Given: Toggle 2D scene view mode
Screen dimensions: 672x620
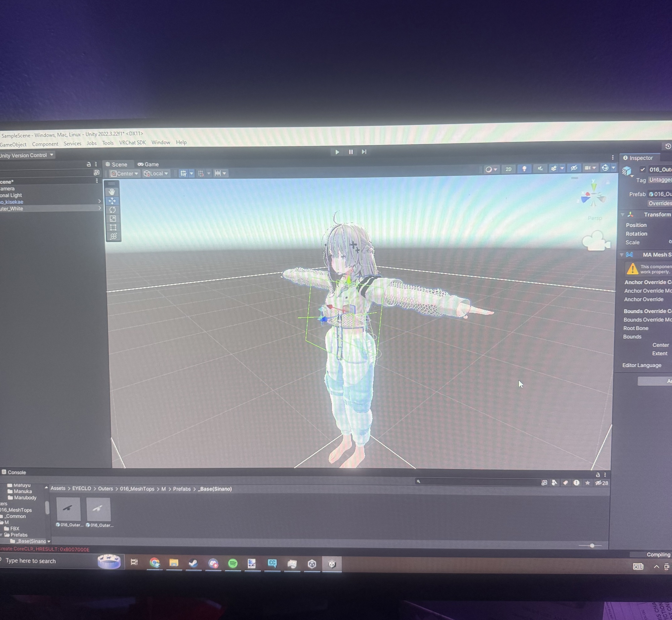Looking at the screenshot, I should tap(508, 169).
